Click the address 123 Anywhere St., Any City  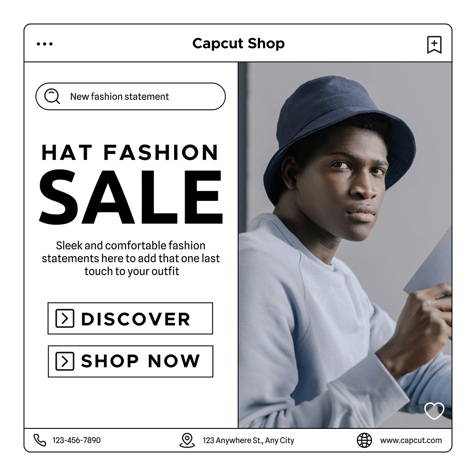coord(248,440)
